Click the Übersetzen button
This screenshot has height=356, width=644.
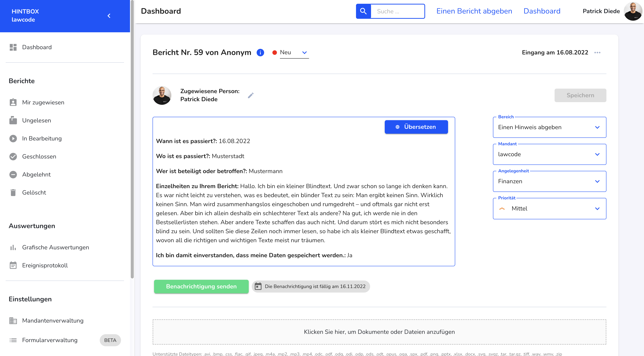click(416, 127)
